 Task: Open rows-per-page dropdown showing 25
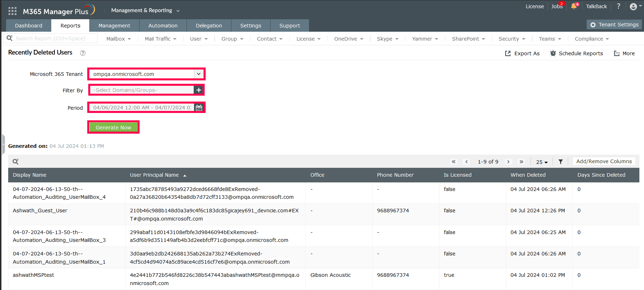click(x=542, y=162)
